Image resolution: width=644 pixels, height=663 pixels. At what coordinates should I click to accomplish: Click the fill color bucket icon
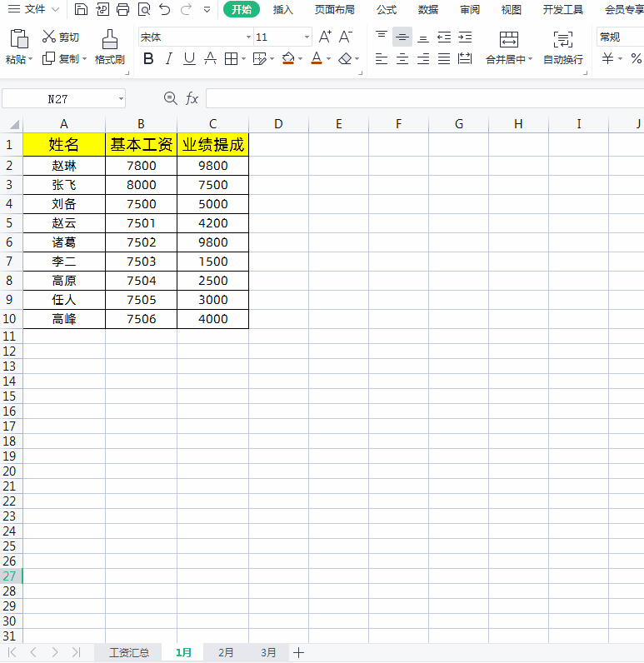(x=288, y=58)
